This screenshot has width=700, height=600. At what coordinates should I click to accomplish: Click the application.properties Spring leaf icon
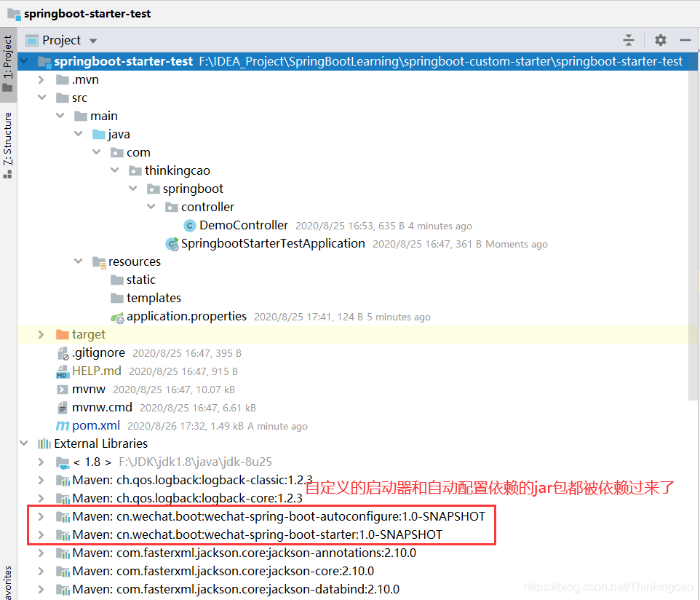(x=117, y=317)
